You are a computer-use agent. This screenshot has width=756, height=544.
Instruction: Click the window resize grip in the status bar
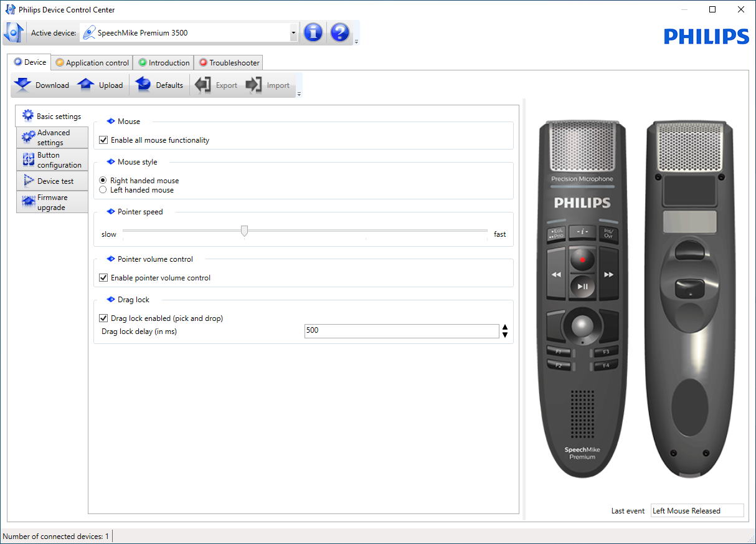[750, 538]
